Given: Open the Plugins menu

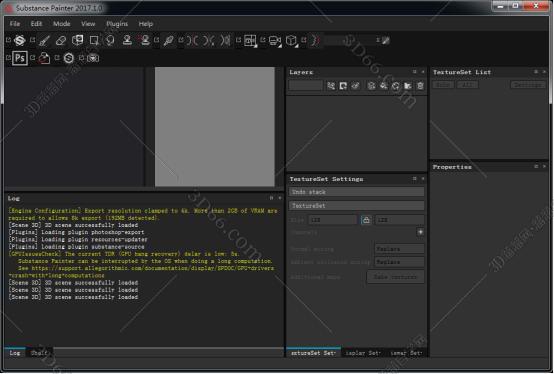Looking at the screenshot, I should [117, 24].
